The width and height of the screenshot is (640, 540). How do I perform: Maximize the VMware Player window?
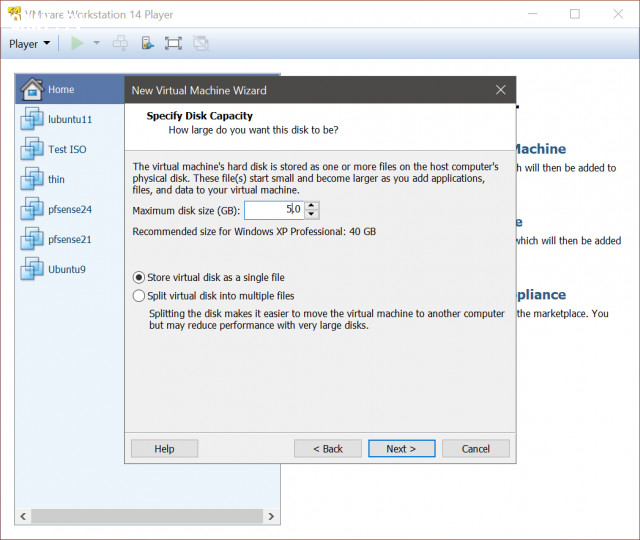pos(575,14)
